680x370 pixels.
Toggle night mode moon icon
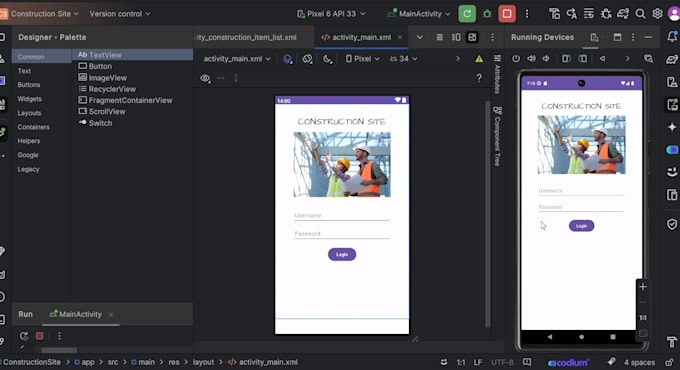(327, 59)
